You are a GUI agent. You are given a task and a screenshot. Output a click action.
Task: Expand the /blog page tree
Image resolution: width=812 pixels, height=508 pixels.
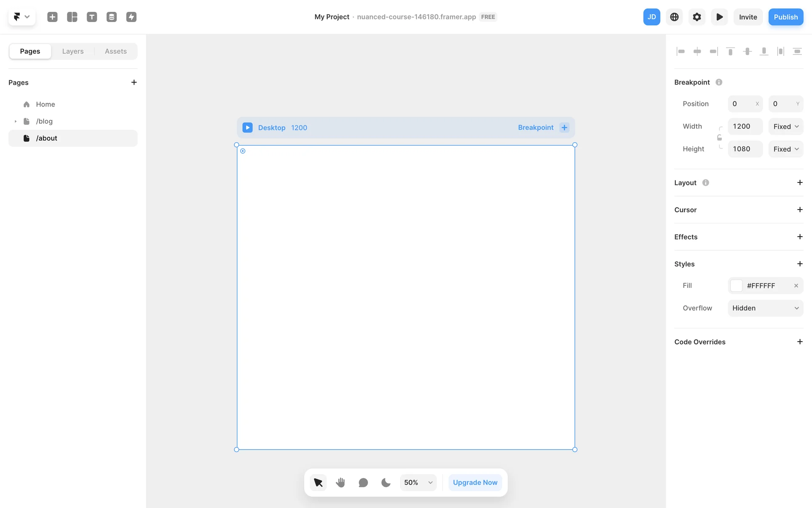point(16,121)
